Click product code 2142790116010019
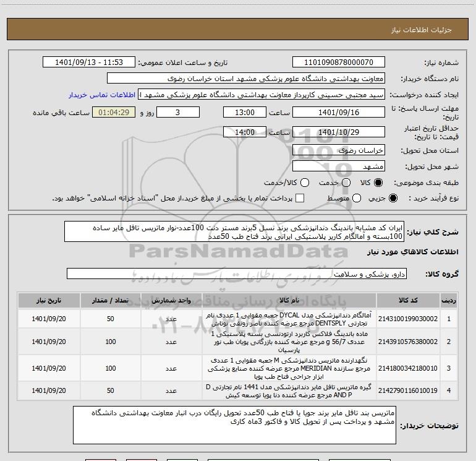This screenshot has width=476, height=461. 408,390
